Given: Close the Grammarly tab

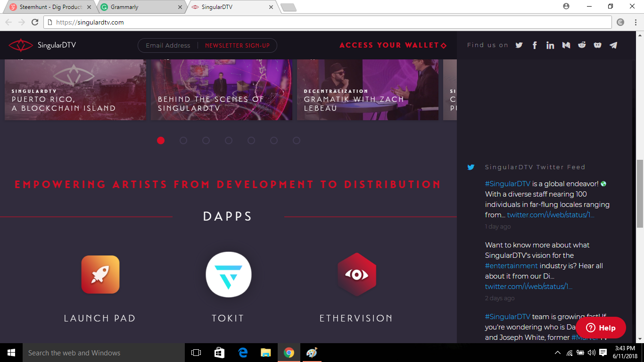Looking at the screenshot, I should click(x=180, y=7).
